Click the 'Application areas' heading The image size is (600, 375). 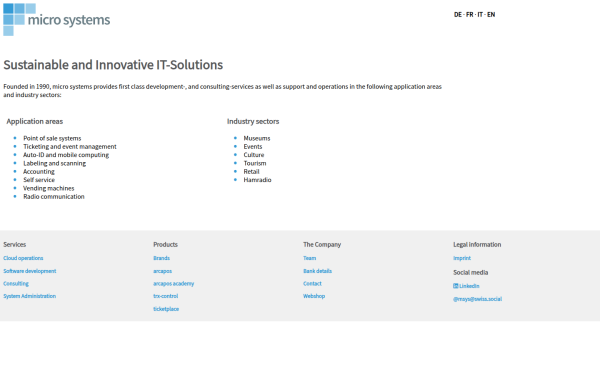tap(35, 121)
